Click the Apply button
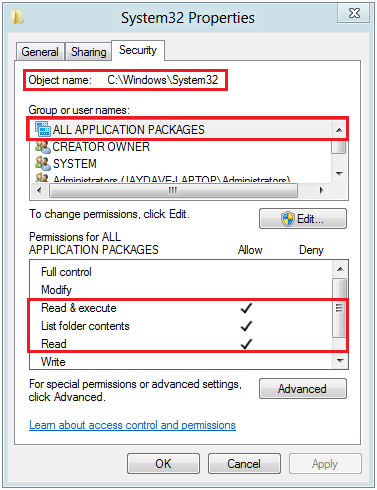 [x=325, y=463]
